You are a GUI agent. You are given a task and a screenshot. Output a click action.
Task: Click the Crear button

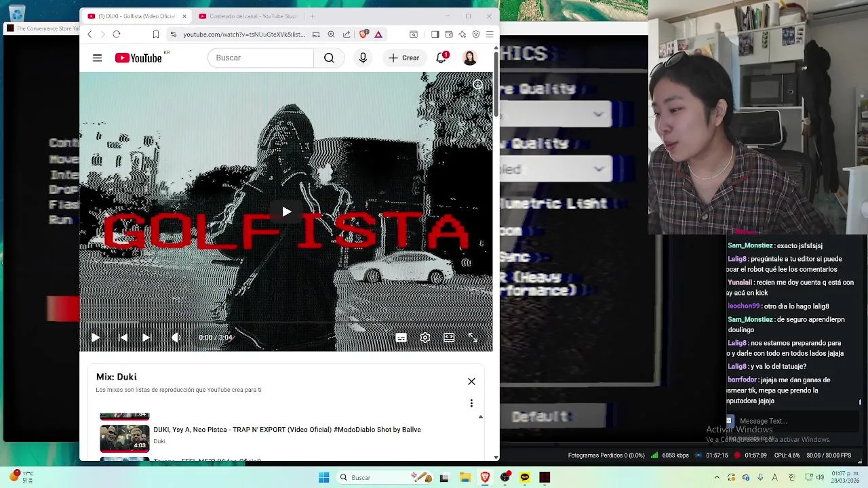pos(404,58)
